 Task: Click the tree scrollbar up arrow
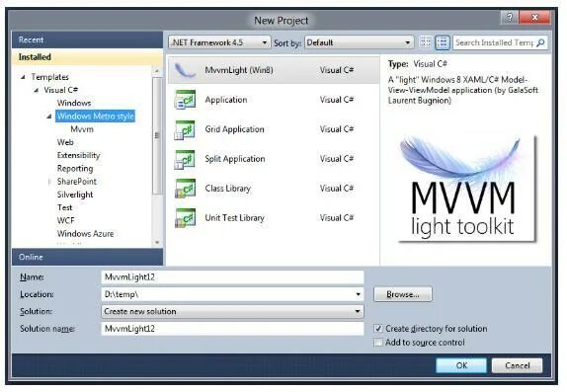[157, 70]
